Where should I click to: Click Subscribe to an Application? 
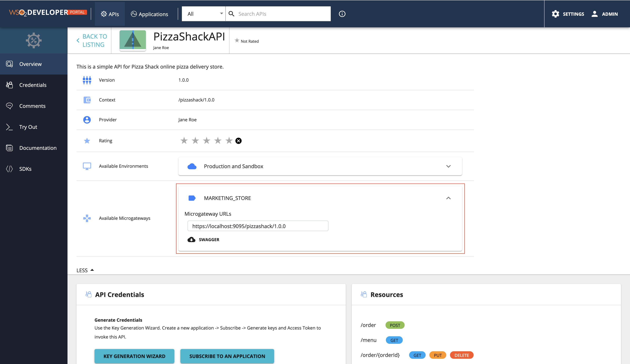click(227, 356)
